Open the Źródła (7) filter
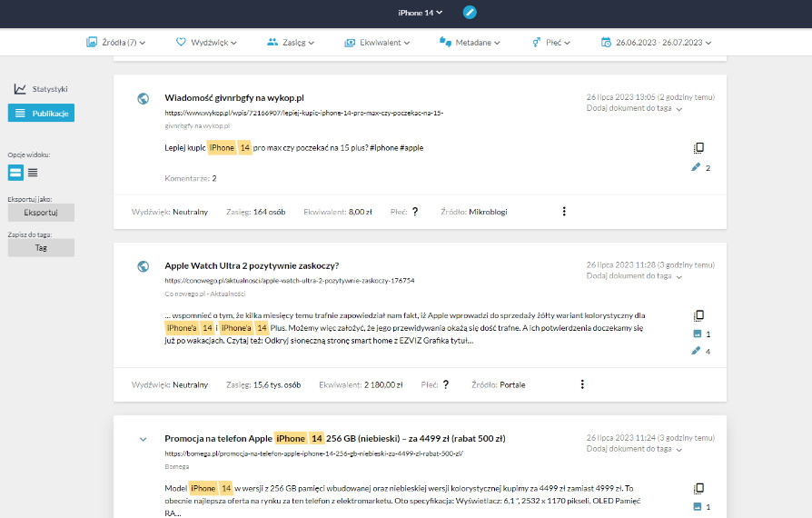The height and width of the screenshot is (518, 812). [x=115, y=43]
